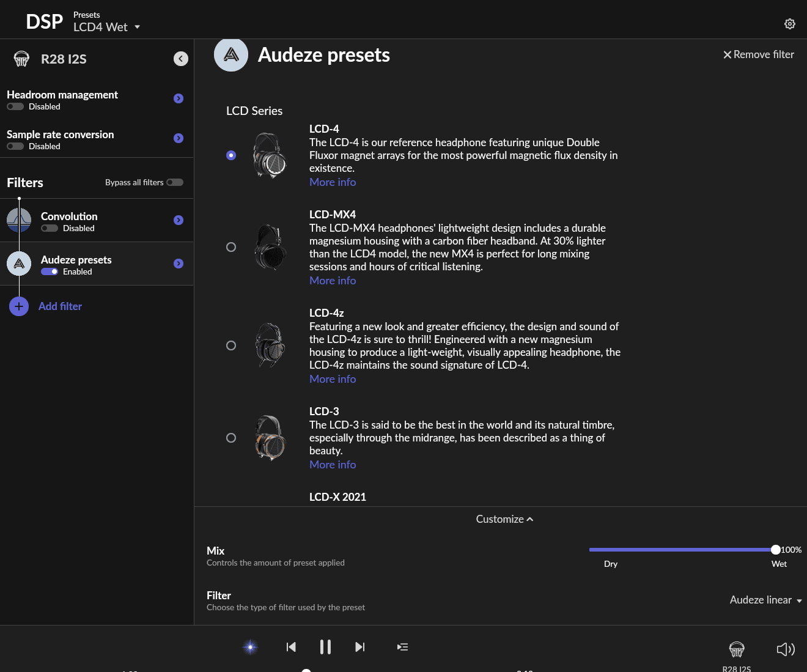807x672 pixels.
Task: Open Headroom management settings arrow
Action: point(179,98)
